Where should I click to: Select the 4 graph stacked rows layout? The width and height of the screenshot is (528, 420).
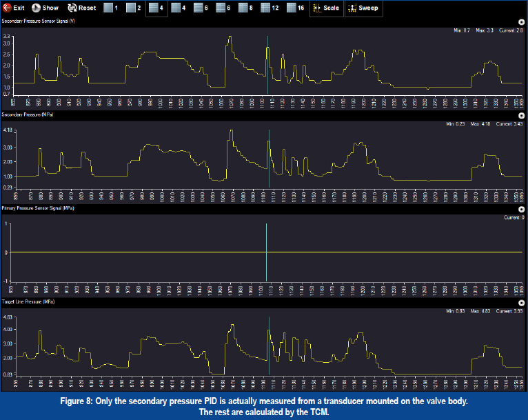click(156, 8)
